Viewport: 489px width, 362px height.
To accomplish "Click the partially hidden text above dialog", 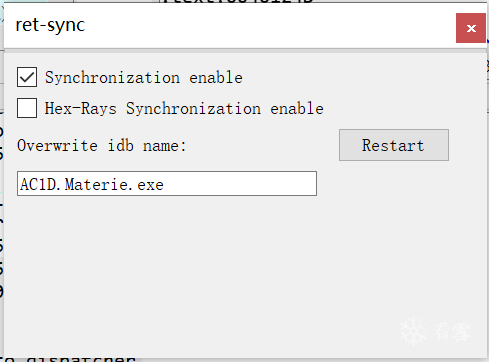I will [238, 1].
